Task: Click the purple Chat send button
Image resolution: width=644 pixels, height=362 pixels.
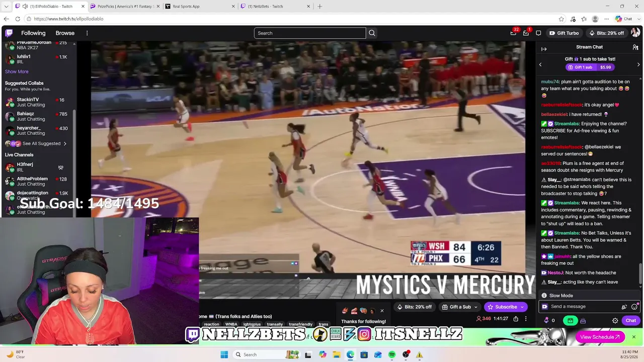Action: click(x=631, y=321)
